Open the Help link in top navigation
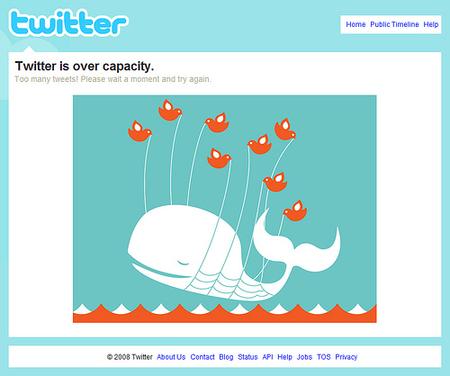 (431, 24)
